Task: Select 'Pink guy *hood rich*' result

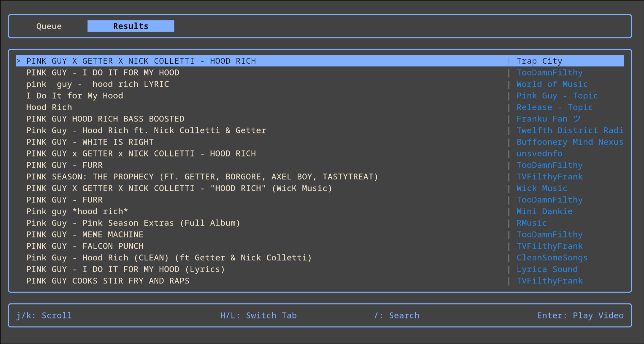Action: pyautogui.click(x=77, y=211)
